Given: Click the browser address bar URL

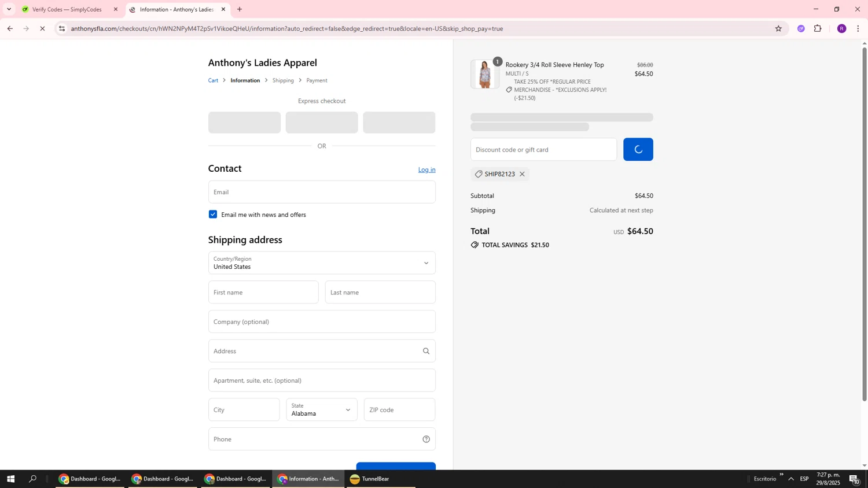Looking at the screenshot, I should pyautogui.click(x=287, y=28).
